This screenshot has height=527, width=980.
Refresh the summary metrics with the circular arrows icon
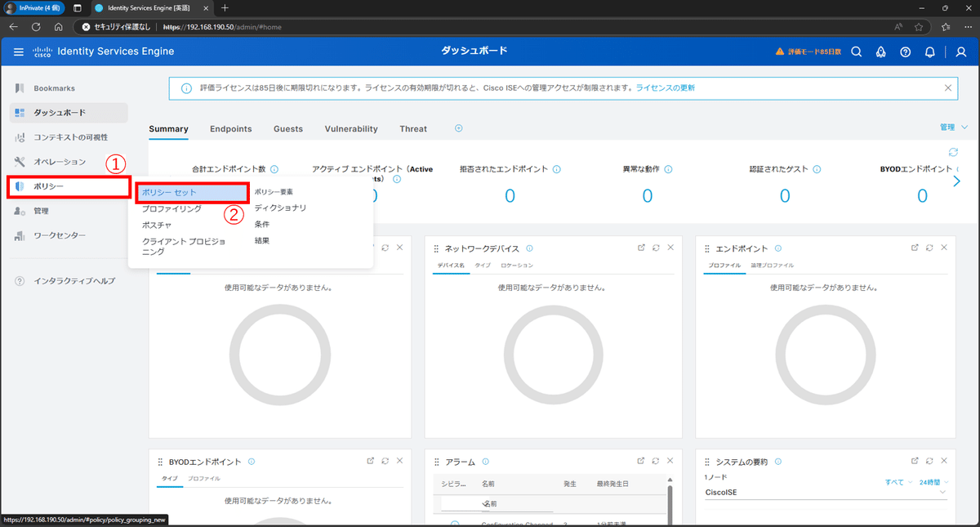tap(953, 152)
